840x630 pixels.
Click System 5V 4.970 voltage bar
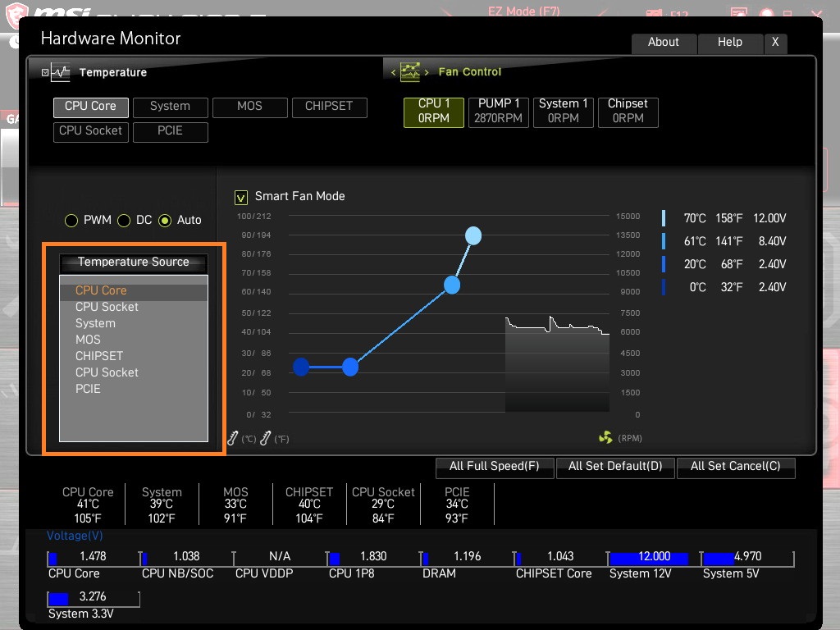tap(747, 558)
